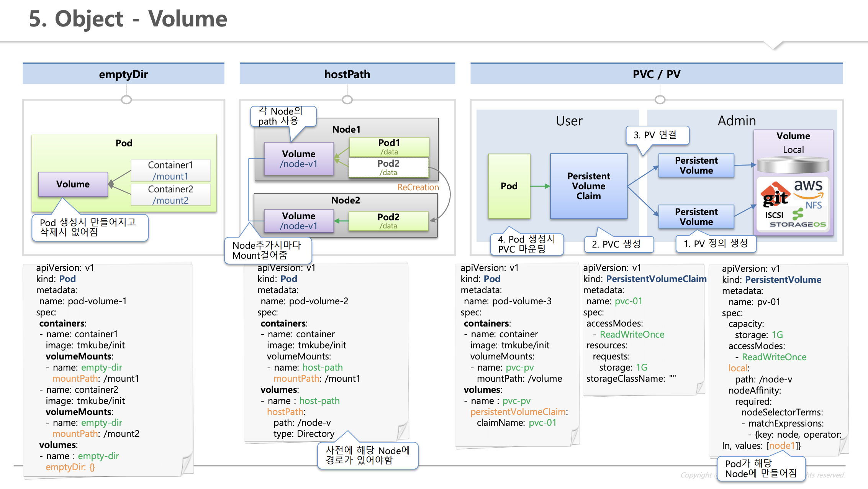The image size is (868, 489).
Task: Click the 'nodeAffinity:' line
Action: tap(755, 391)
